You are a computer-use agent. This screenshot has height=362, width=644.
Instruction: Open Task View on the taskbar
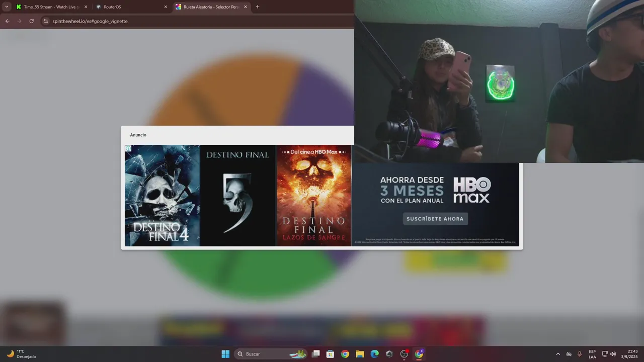pyautogui.click(x=316, y=354)
